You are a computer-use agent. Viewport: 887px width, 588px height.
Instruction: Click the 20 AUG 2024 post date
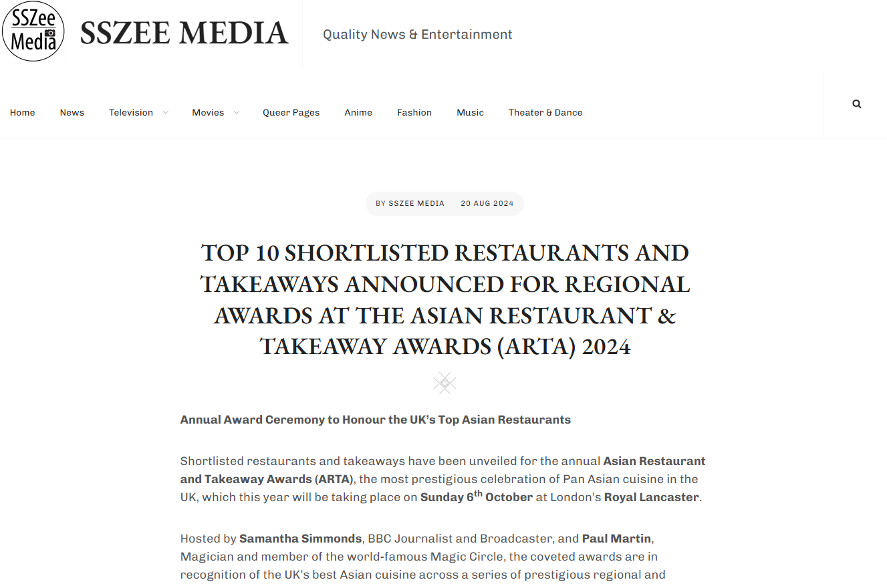(487, 203)
